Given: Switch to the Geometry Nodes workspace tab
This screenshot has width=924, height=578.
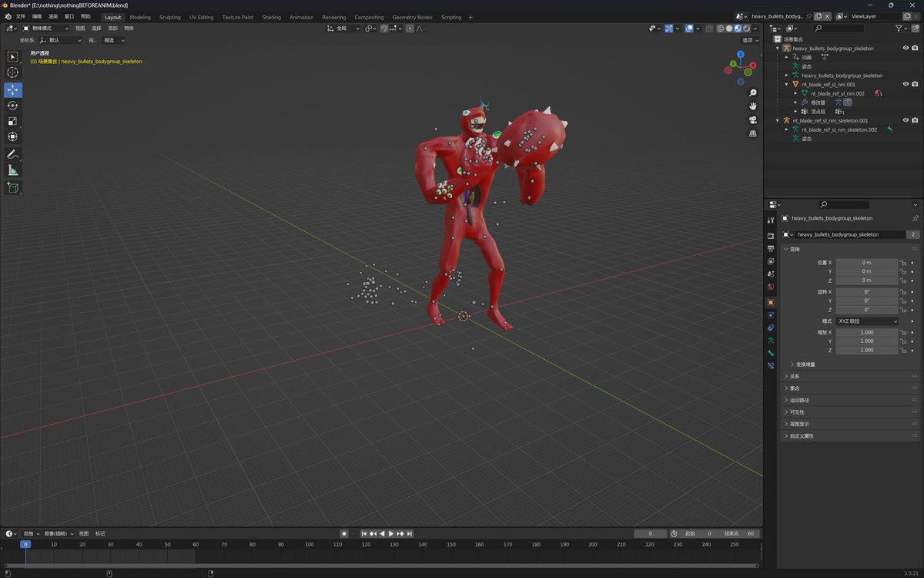Looking at the screenshot, I should [x=412, y=17].
